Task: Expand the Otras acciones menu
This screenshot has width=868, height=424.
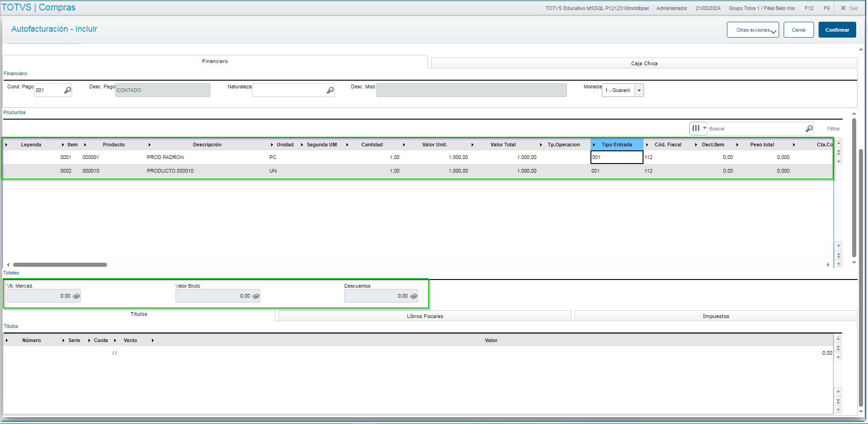Action: (x=753, y=30)
